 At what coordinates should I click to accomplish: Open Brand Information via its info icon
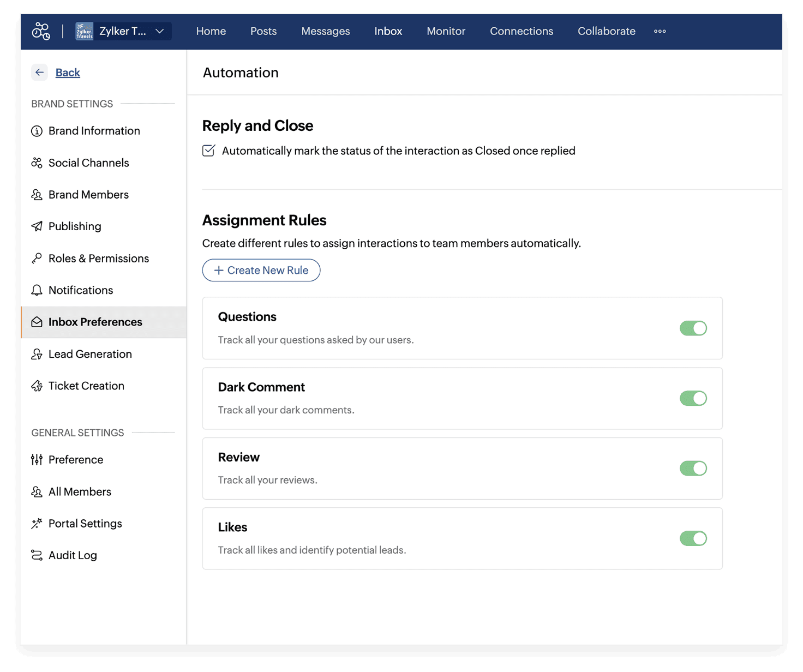point(37,131)
